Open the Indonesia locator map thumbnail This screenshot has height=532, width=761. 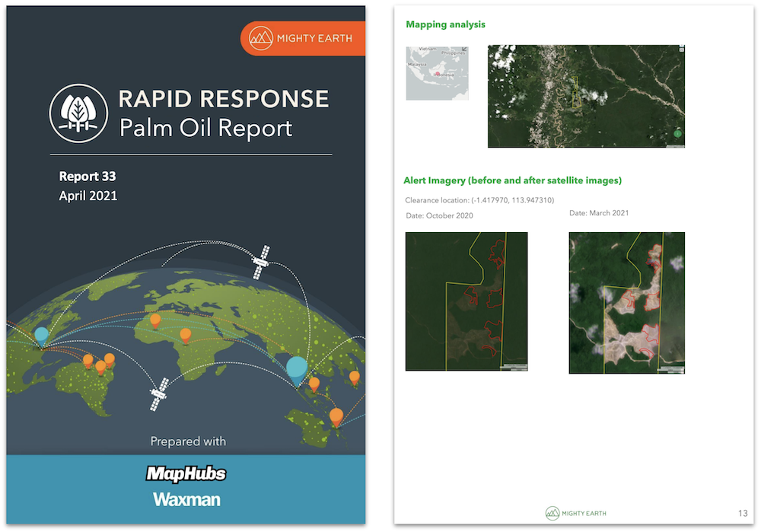click(x=438, y=73)
